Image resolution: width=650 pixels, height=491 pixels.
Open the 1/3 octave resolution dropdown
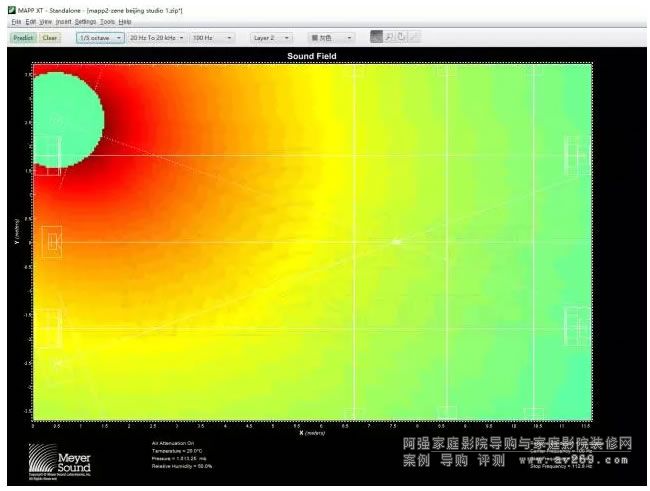click(100, 37)
